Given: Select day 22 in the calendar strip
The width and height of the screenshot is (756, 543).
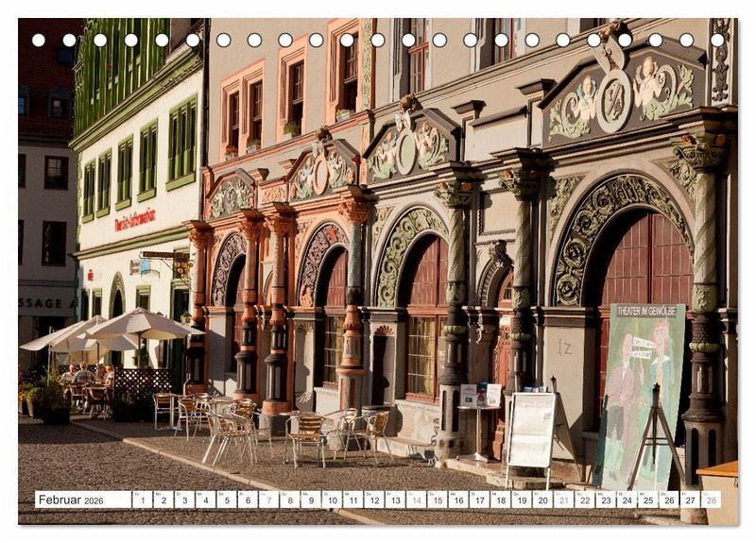Looking at the screenshot, I should pos(585,500).
